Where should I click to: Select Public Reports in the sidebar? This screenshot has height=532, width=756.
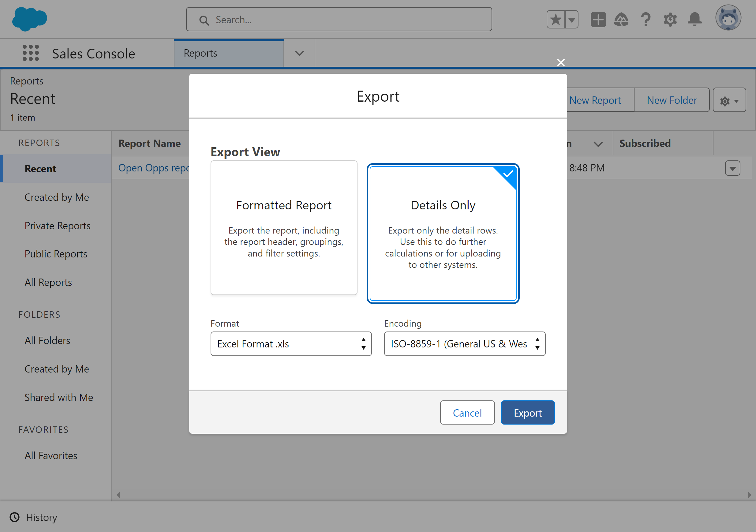(x=56, y=254)
